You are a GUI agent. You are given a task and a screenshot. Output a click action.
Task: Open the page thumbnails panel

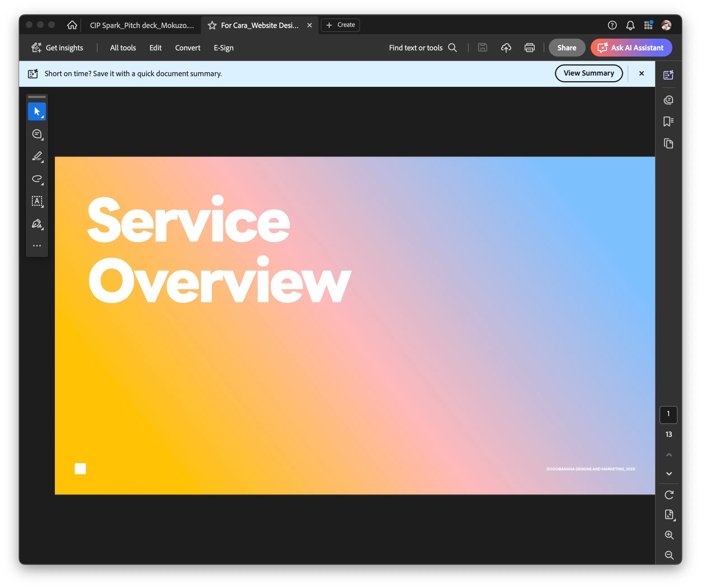click(668, 144)
